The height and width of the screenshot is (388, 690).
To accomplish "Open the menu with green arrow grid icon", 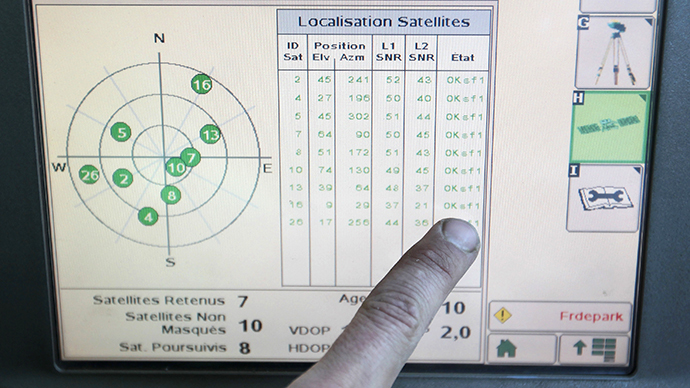I will [594, 349].
